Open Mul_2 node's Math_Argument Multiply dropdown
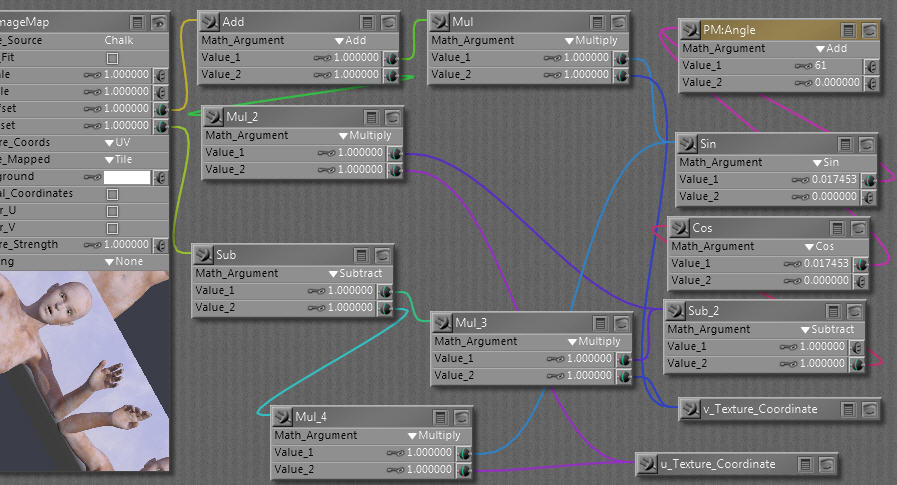This screenshot has width=897, height=485. (366, 136)
